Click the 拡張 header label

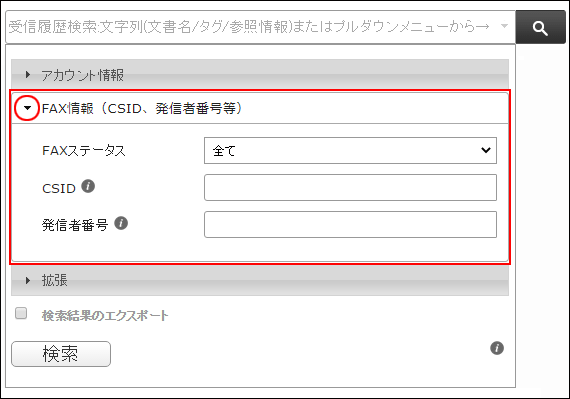[x=55, y=280]
